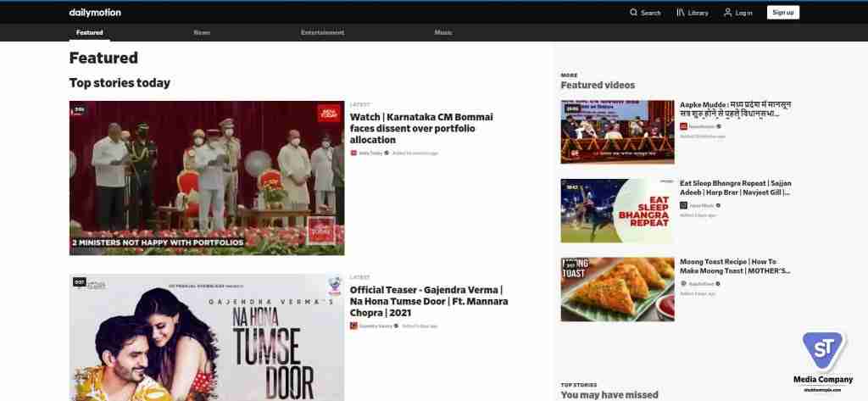Play the Karnataka ministers ceremony video thumbnail
Viewport: 868px width, 401px height.
pyautogui.click(x=207, y=178)
